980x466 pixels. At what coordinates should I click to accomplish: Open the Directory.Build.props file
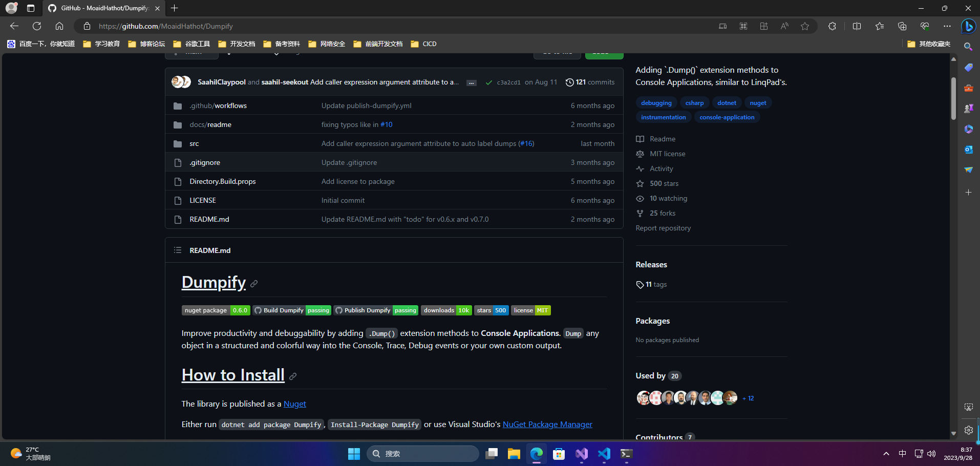[223, 182]
